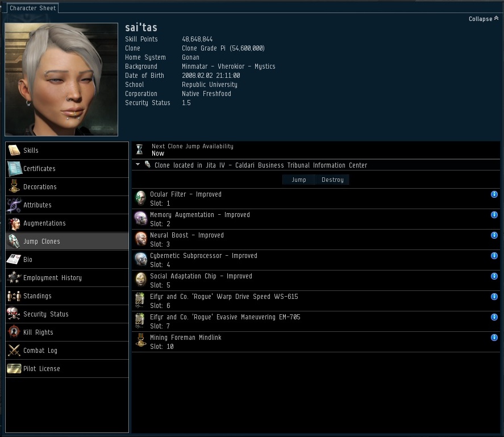This screenshot has width=504, height=437.
Task: Open info for Ocular Filter implant
Action: click(x=494, y=194)
